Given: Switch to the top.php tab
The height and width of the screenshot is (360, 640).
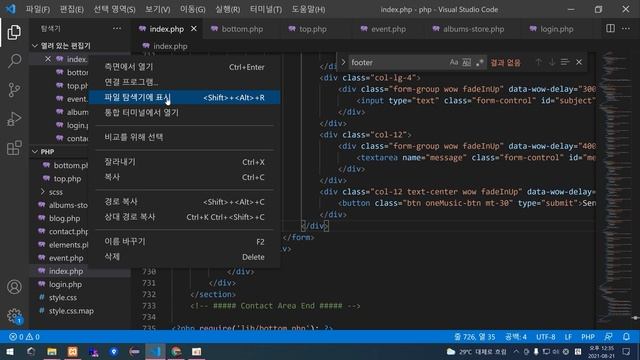Looking at the screenshot, I should click(313, 29).
